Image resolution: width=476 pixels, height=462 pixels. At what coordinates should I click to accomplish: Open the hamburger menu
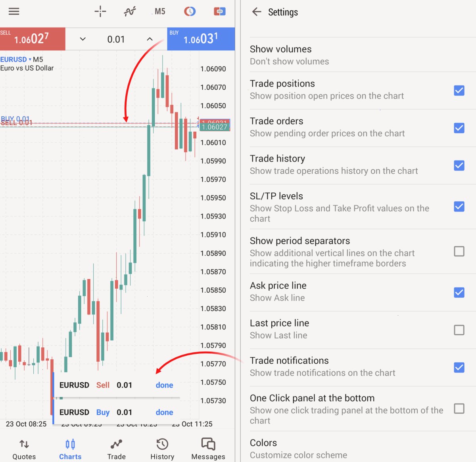click(14, 12)
